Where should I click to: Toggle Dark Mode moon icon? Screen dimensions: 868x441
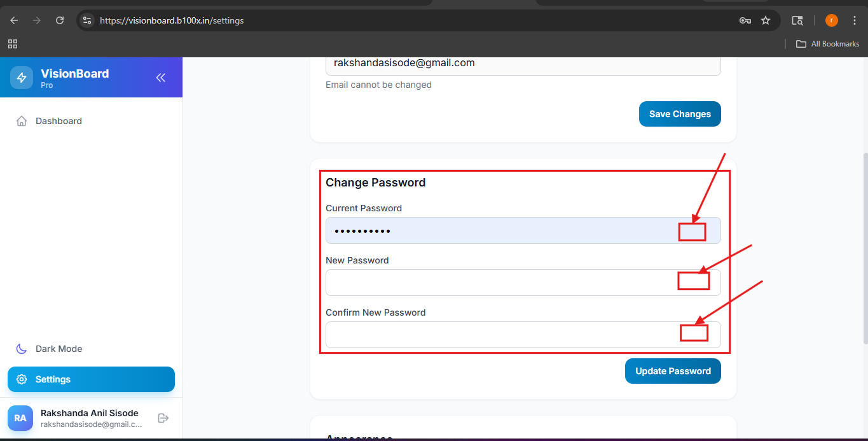[22, 349]
